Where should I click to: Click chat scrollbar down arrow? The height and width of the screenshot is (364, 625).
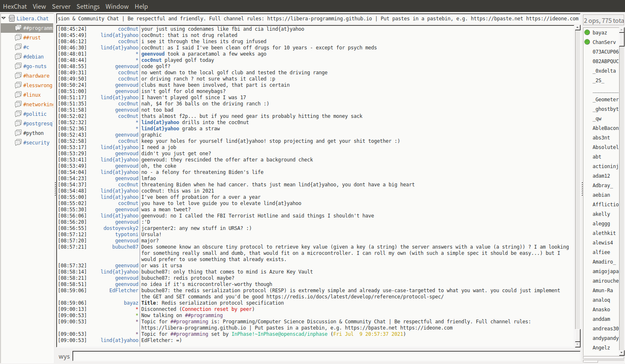(x=578, y=344)
